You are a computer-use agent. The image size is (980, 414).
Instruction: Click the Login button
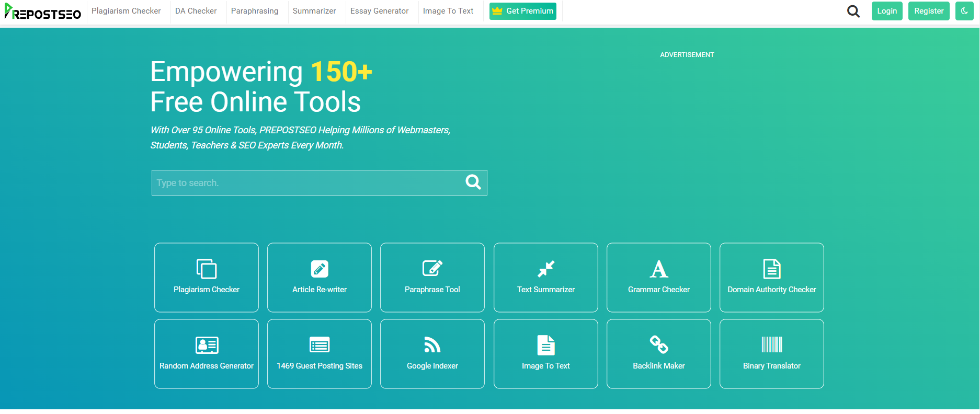pyautogui.click(x=887, y=11)
